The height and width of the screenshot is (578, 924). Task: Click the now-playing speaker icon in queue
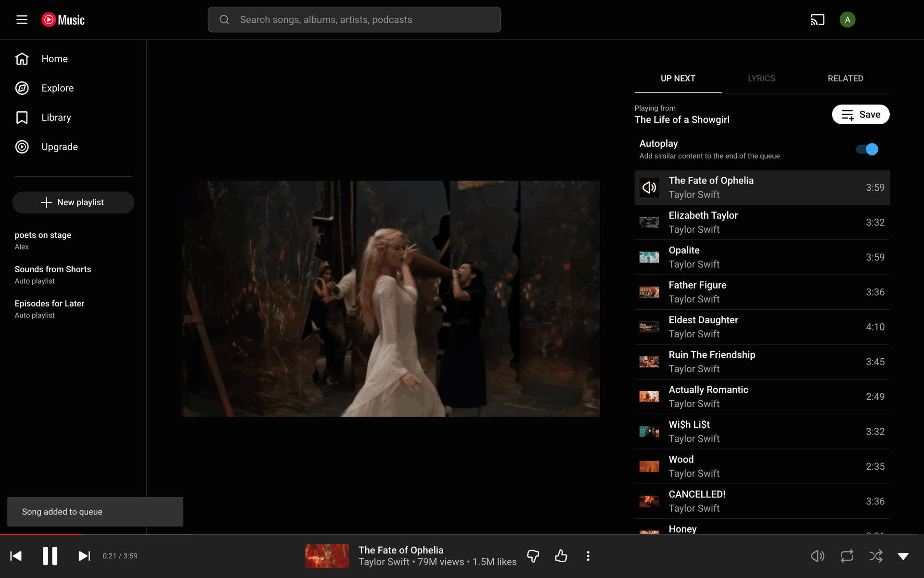649,187
